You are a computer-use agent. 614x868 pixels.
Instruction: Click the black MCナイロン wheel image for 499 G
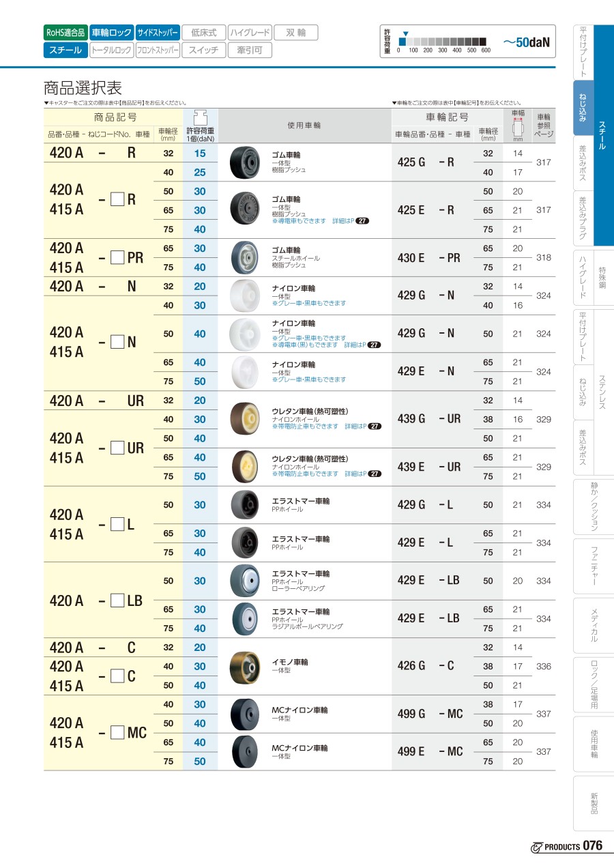coord(243,714)
